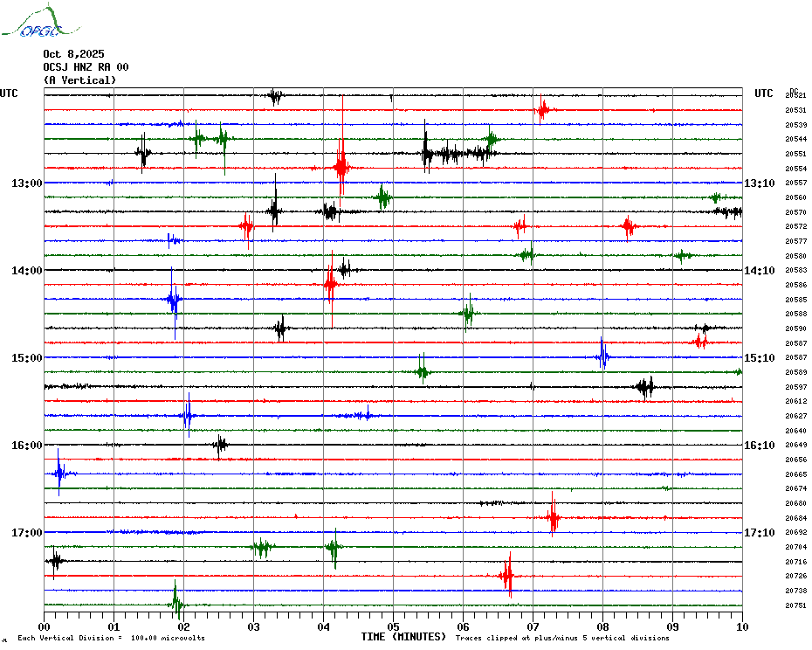The width and height of the screenshot is (812, 650).
Task: Click the DC offset value '20588'
Action: [x=796, y=314]
